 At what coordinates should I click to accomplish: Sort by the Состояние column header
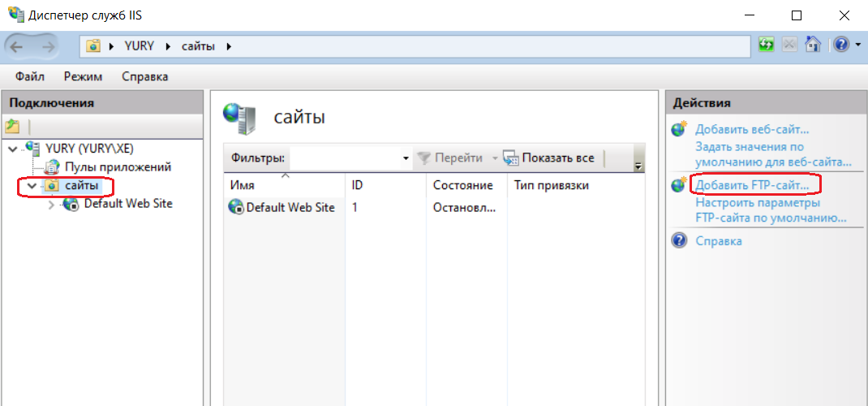[462, 186]
